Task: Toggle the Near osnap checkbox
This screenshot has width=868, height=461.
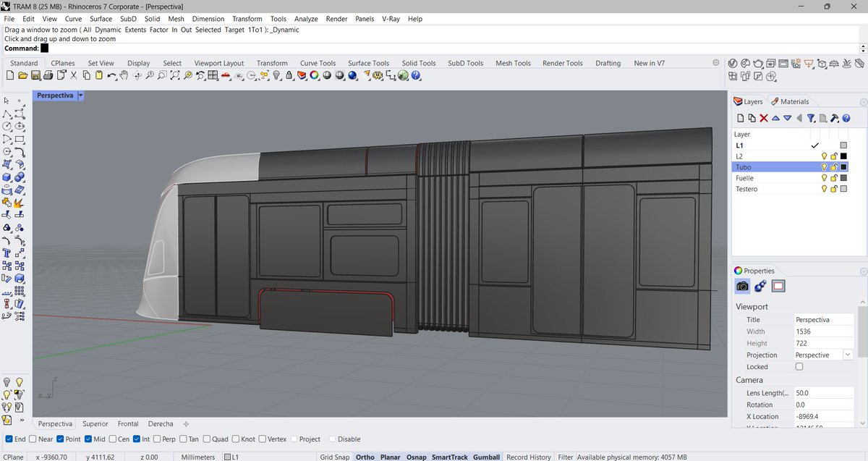Action: pos(32,439)
